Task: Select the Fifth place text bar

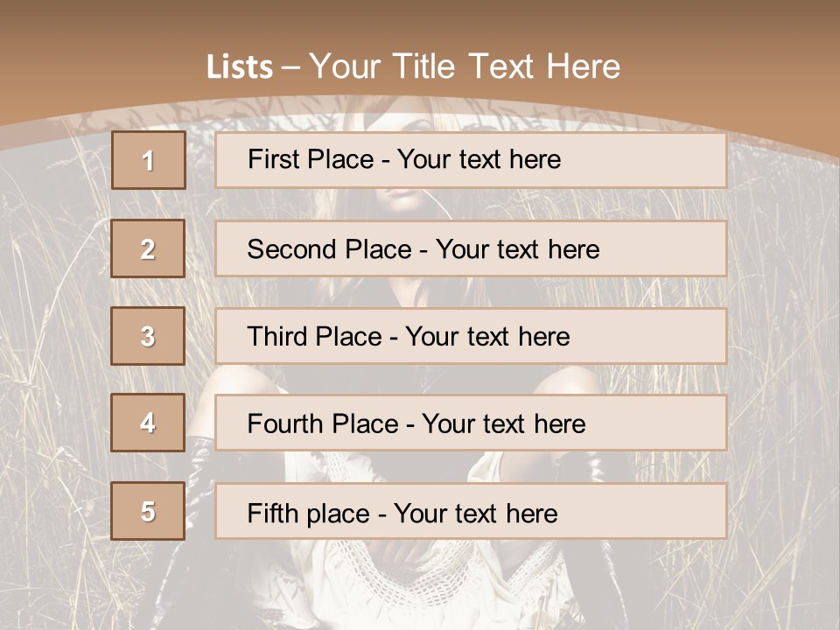Action: [x=471, y=511]
